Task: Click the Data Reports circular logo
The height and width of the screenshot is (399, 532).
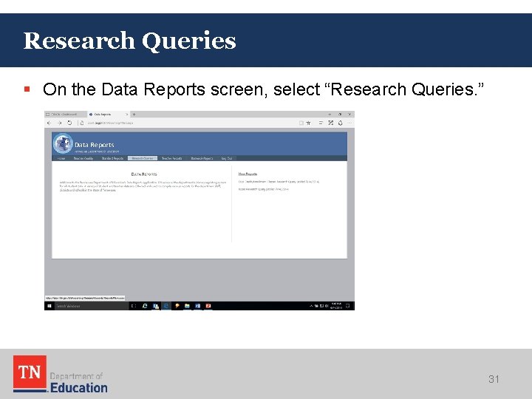Action: 63,143
